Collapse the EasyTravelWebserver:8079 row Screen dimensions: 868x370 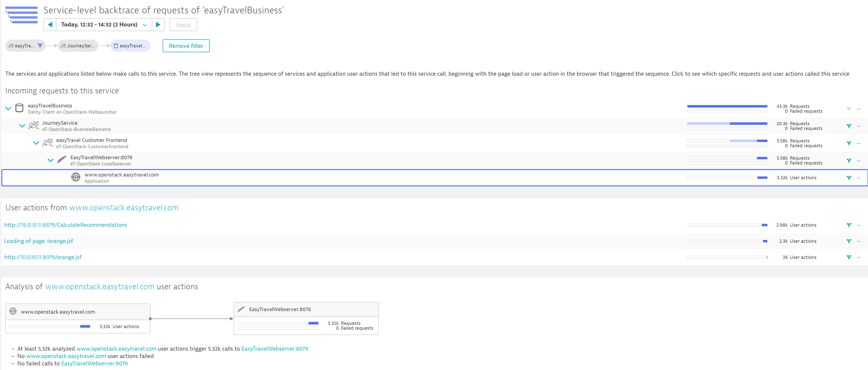(x=50, y=160)
